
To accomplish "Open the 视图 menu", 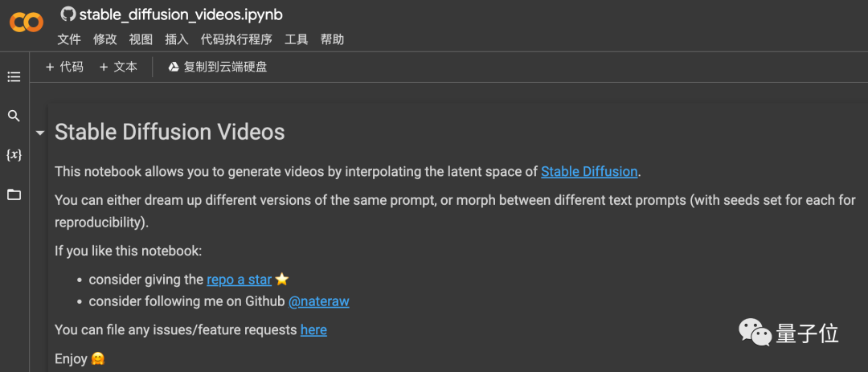I will [x=141, y=39].
